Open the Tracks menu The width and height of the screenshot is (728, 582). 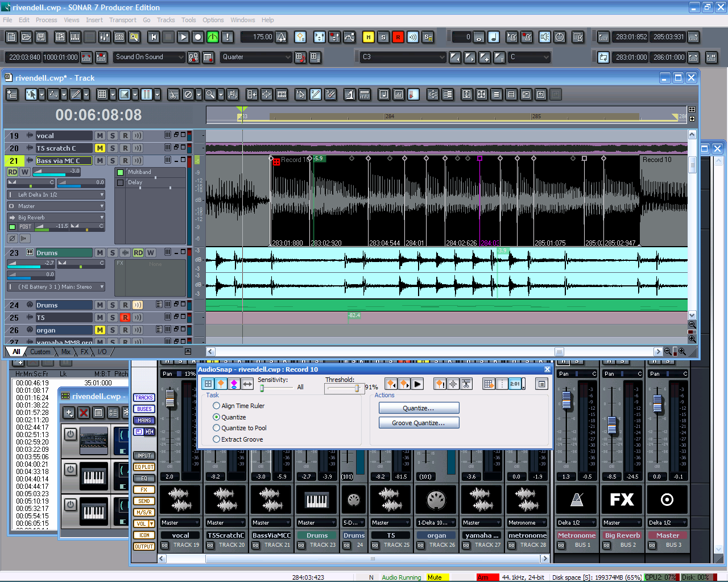click(166, 20)
